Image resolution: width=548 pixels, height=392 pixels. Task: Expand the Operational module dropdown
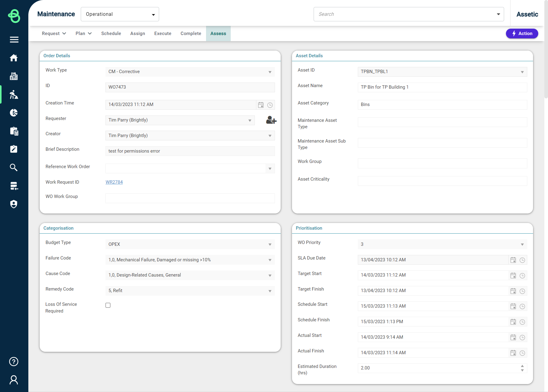153,14
